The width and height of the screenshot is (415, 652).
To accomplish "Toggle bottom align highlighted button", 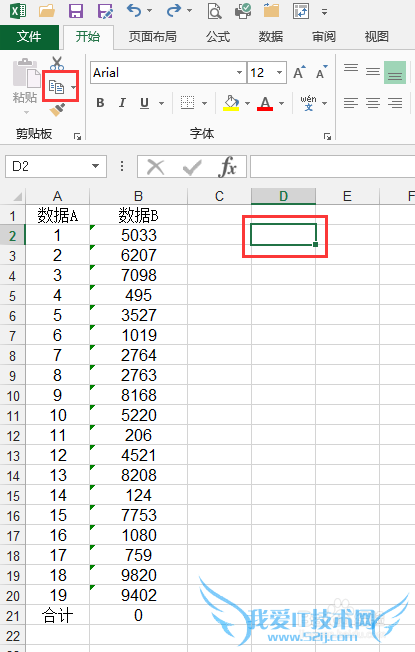I will [395, 72].
